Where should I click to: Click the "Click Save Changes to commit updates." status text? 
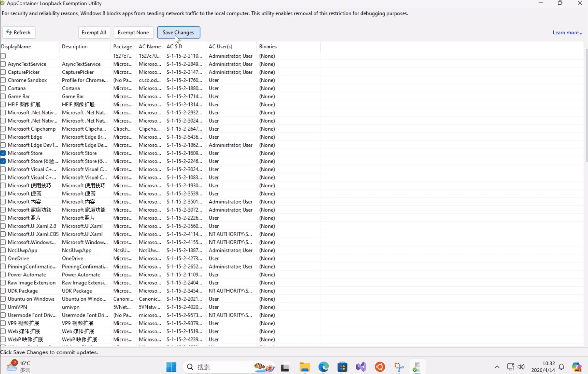49,352
